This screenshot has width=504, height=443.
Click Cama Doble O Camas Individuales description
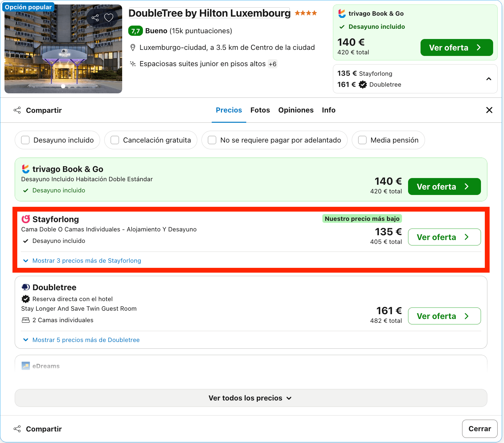109,229
